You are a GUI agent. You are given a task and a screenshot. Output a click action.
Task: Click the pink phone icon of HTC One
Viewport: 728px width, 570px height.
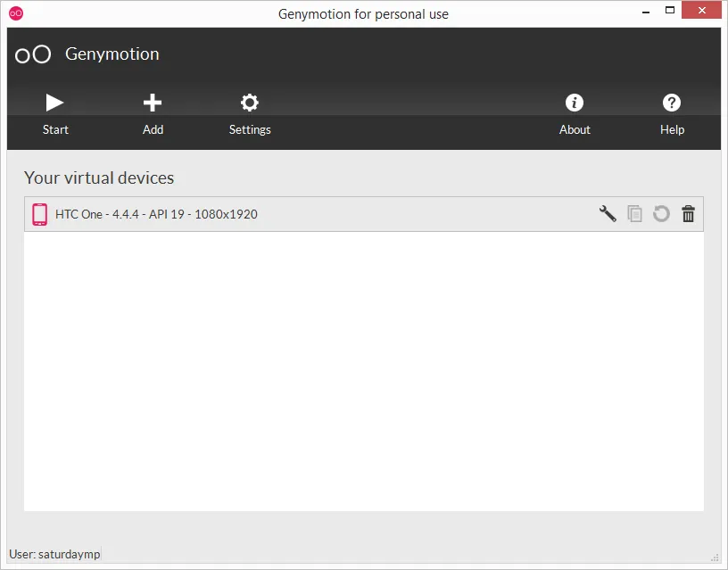point(39,214)
